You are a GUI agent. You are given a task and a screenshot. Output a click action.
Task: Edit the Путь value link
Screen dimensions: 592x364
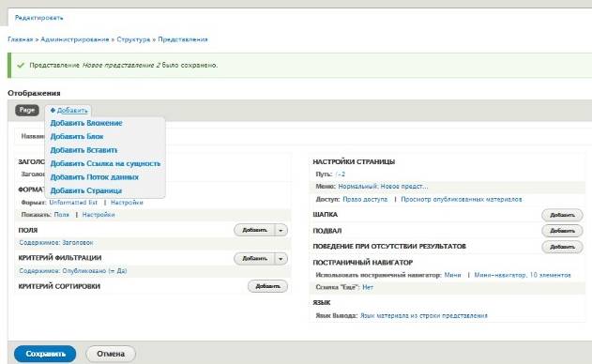(341, 174)
